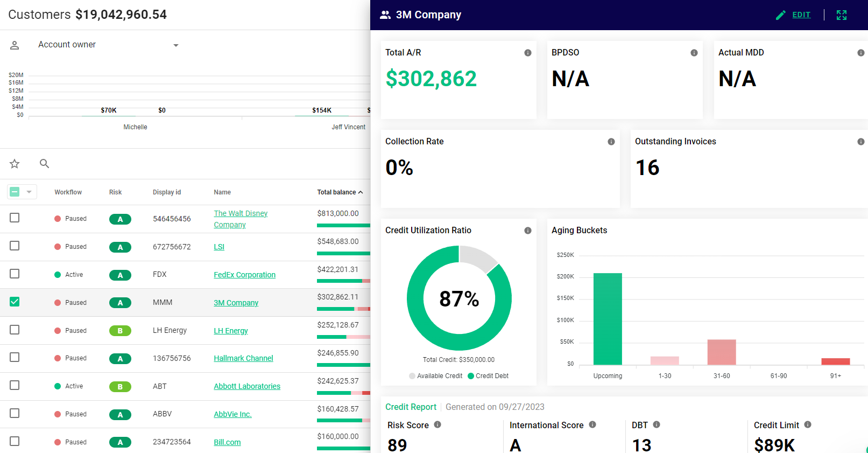Click the 31-60 aging bucket bar

coord(722,352)
